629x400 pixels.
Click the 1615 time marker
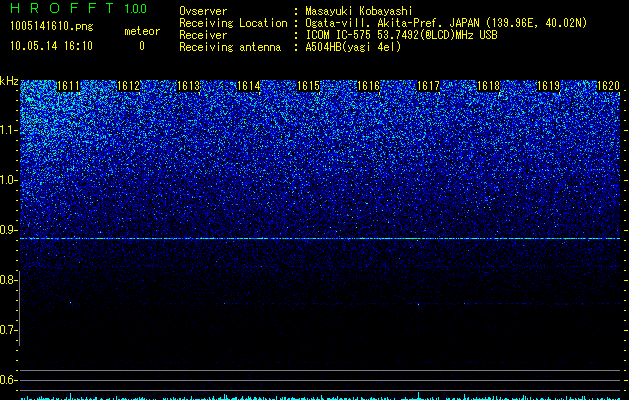click(x=308, y=86)
